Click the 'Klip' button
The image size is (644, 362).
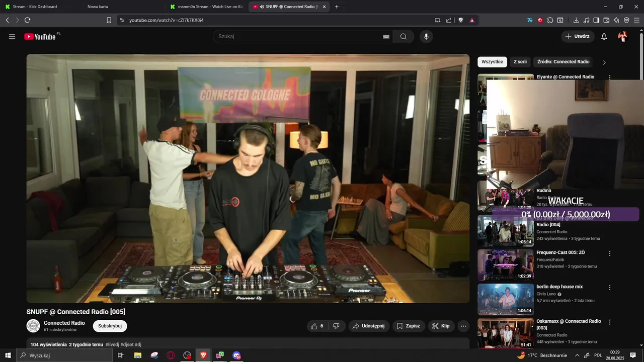click(441, 326)
